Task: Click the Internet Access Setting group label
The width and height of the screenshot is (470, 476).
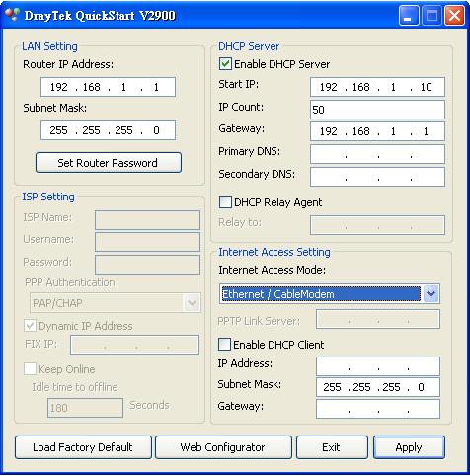Action: pyautogui.click(x=274, y=252)
